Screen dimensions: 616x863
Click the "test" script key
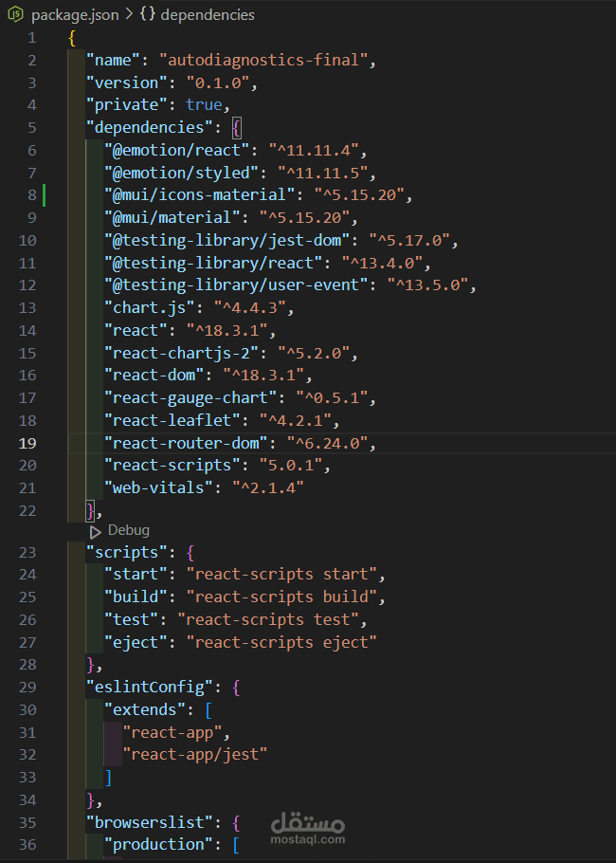click(132, 619)
